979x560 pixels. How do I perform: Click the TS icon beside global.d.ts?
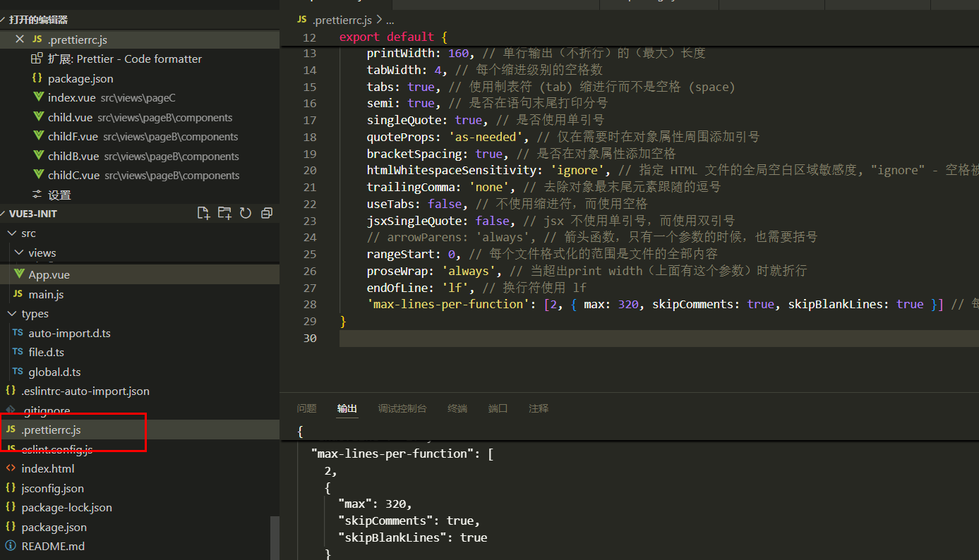pos(18,372)
